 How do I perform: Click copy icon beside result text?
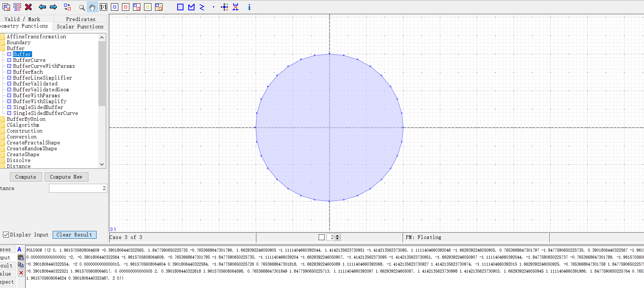[21, 265]
